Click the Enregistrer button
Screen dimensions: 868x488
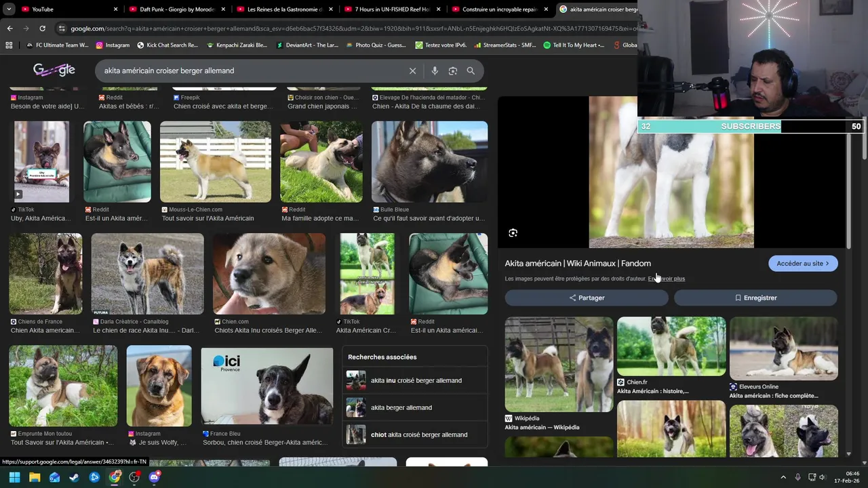coord(755,298)
